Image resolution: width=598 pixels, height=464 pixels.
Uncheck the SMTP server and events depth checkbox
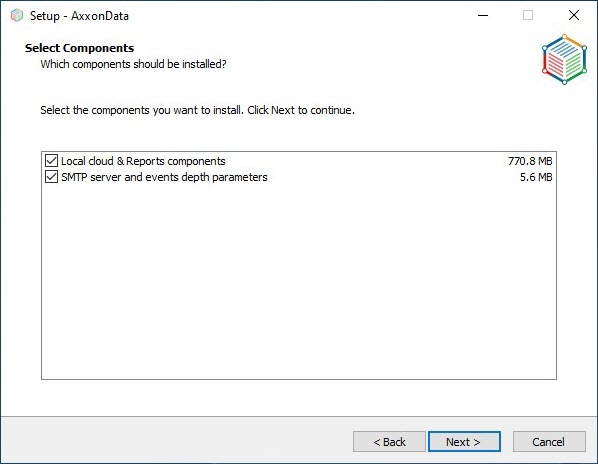point(51,177)
